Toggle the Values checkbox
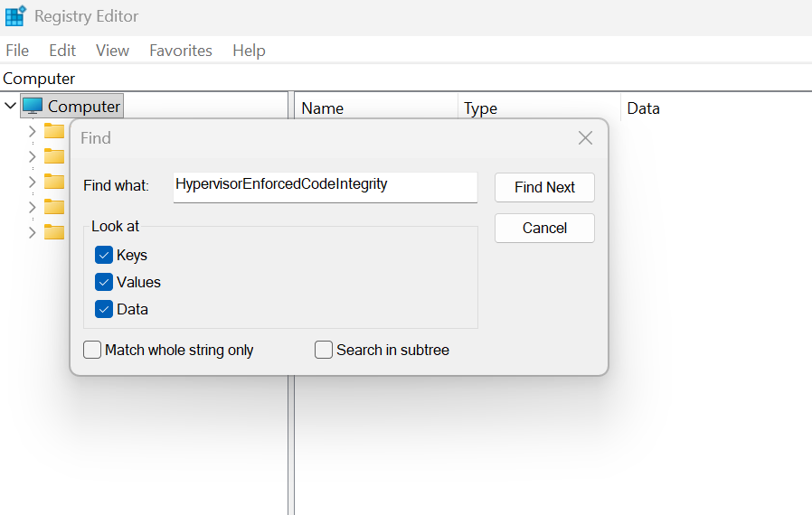Viewport: 812px width, 515px height. 104,282
